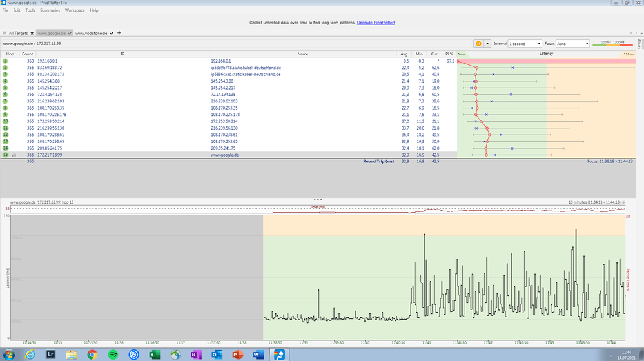The height and width of the screenshot is (361, 644).
Task: Click hop 12 green circle icon
Action: 5,135
